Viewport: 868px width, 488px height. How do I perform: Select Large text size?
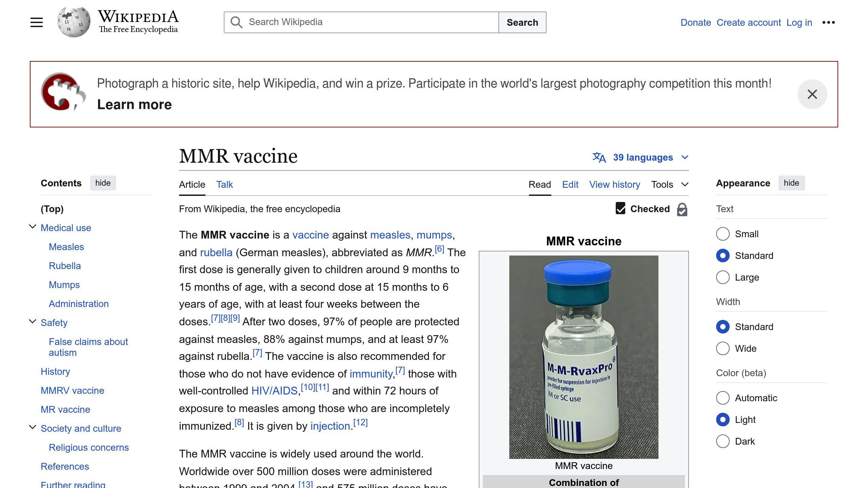(723, 277)
